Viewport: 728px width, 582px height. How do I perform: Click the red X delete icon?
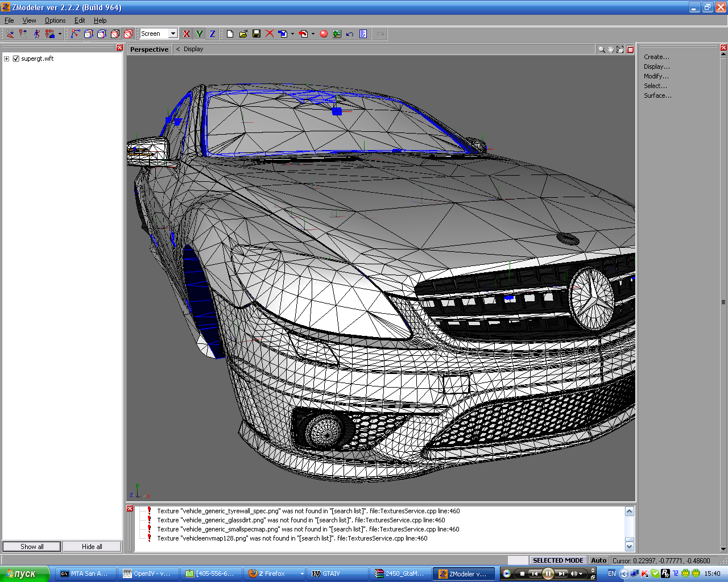click(270, 34)
